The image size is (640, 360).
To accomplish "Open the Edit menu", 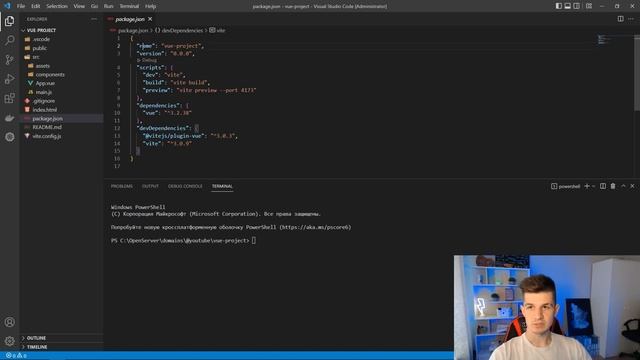I will tap(36, 6).
